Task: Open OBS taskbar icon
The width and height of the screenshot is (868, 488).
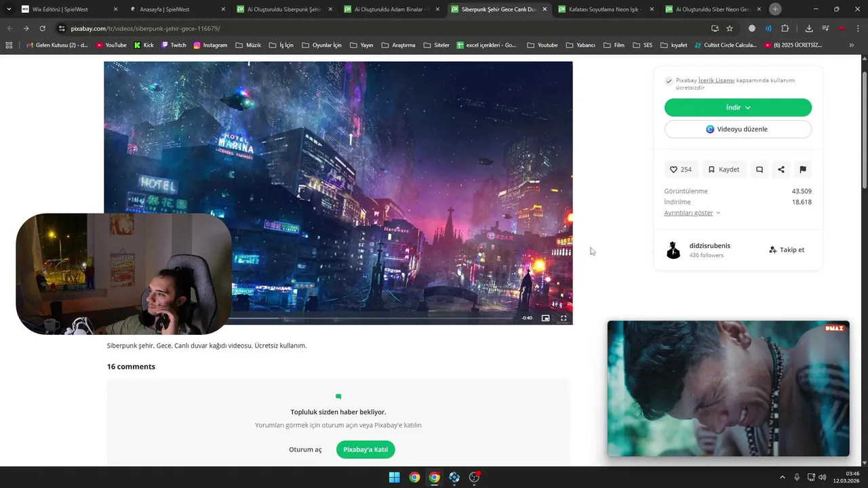Action: tap(475, 477)
